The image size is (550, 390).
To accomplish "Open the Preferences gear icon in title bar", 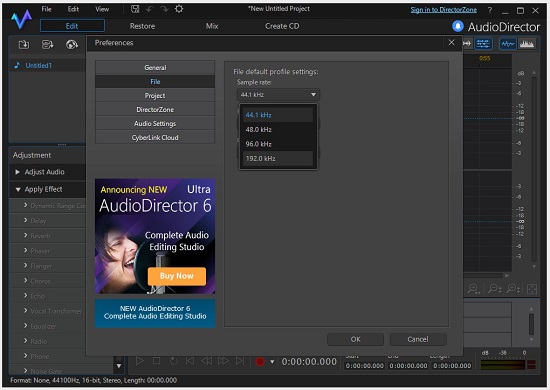I will (x=179, y=9).
